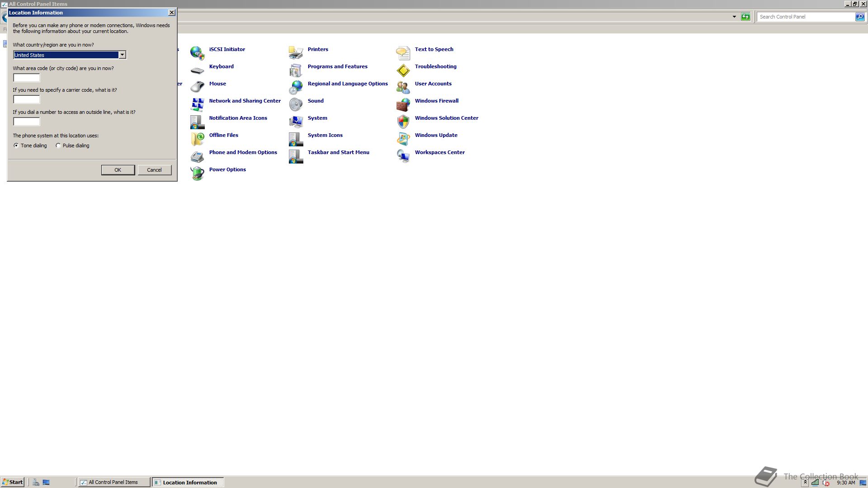Open the Power Options link
This screenshot has height=488, width=868.
[227, 169]
